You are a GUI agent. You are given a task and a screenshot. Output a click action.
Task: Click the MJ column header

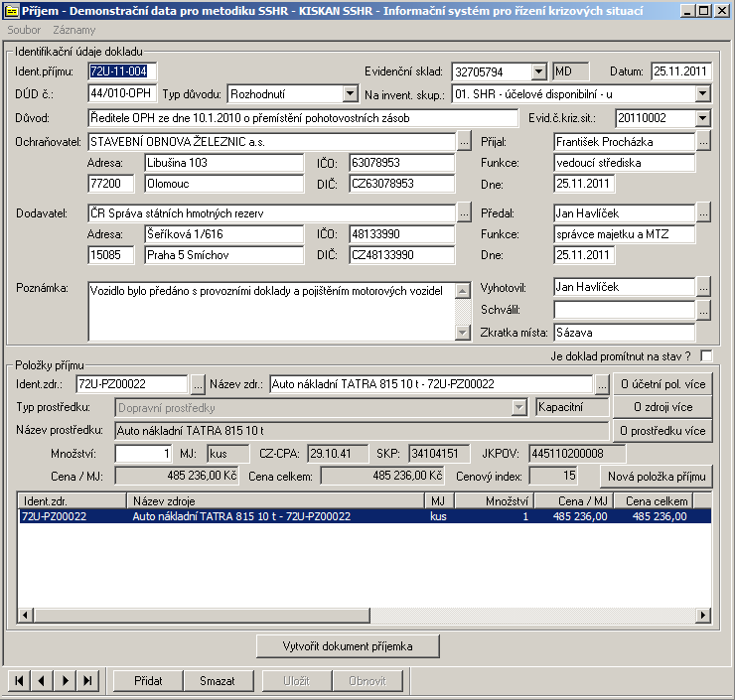(x=440, y=500)
